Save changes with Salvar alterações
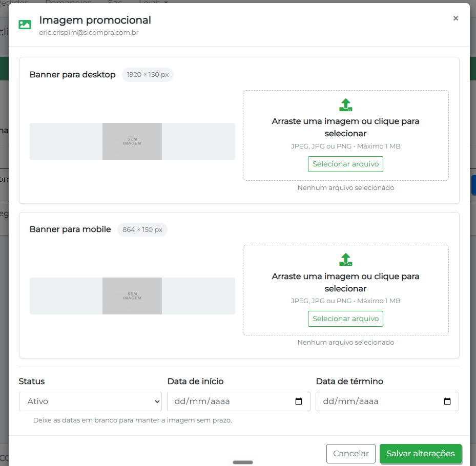Viewport: 476px width, 466px height. coord(421,454)
